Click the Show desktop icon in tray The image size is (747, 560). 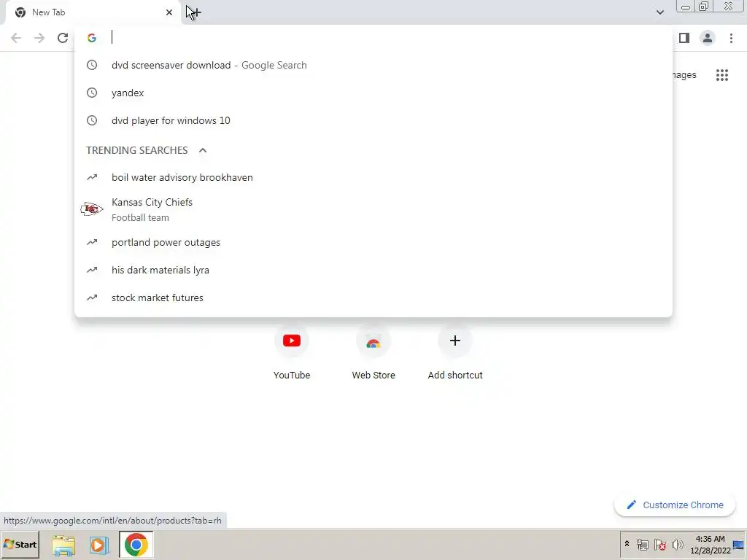739,545
